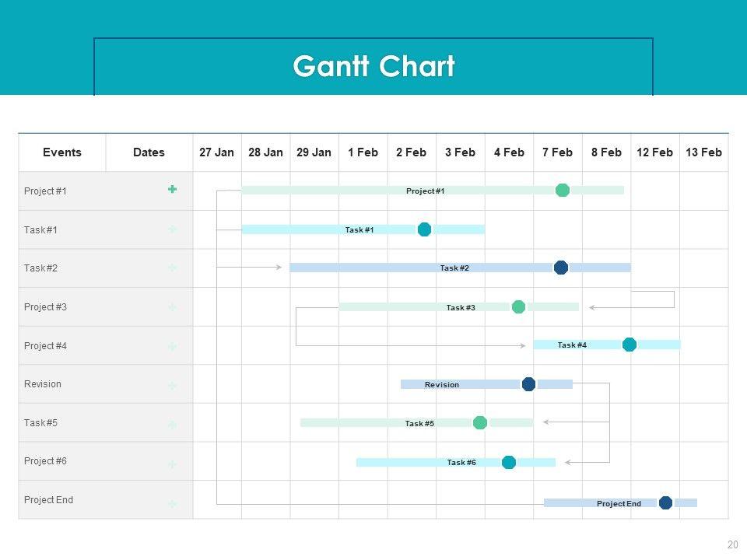Click the plus icon in Task #1 row
The height and width of the screenshot is (560, 747).
point(172,229)
